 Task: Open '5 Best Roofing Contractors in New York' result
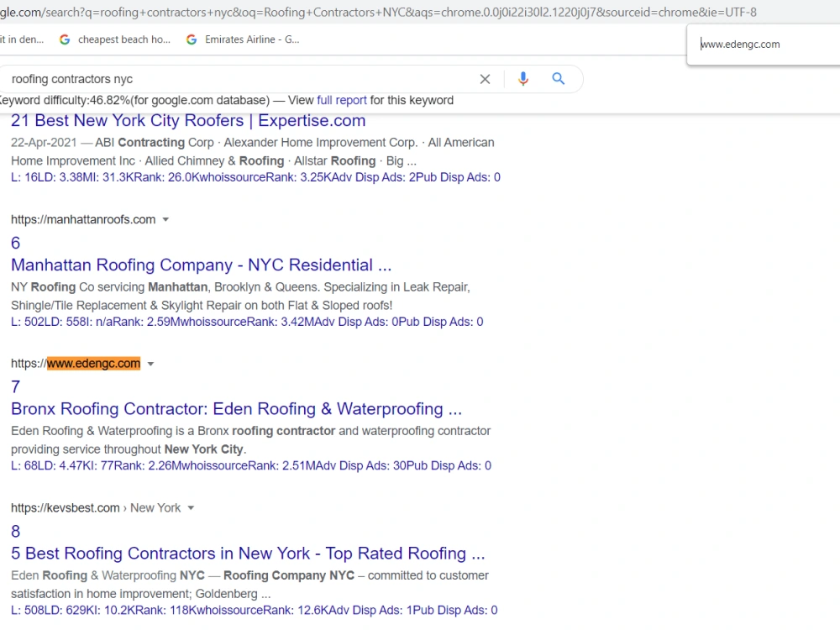coord(248,554)
